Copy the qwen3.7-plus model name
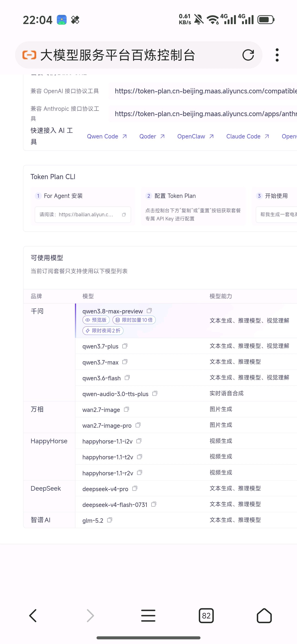Viewport: 297px width, 644px height. (125, 346)
